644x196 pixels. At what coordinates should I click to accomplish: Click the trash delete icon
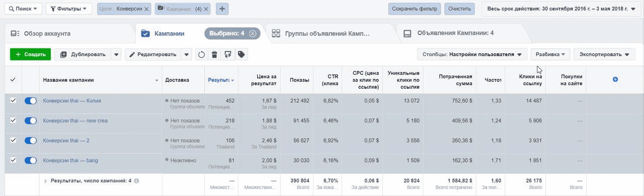(214, 54)
